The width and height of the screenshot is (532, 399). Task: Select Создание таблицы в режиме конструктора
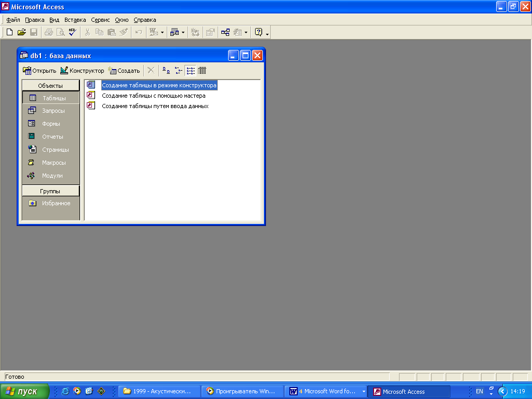(159, 85)
